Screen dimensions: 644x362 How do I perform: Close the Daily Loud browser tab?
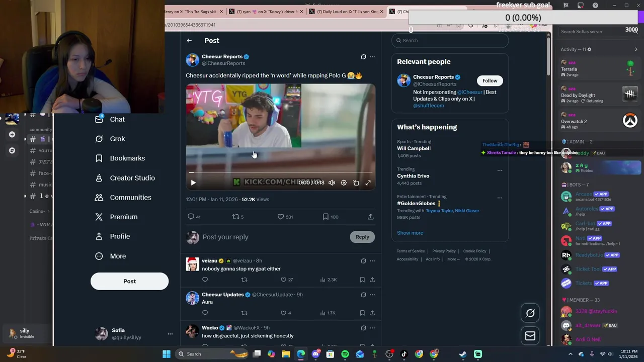(x=382, y=12)
